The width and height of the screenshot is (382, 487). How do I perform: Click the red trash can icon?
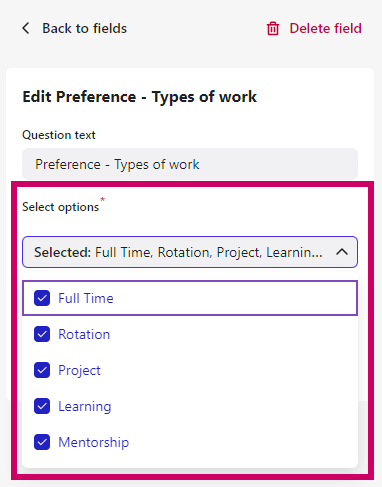pos(273,28)
